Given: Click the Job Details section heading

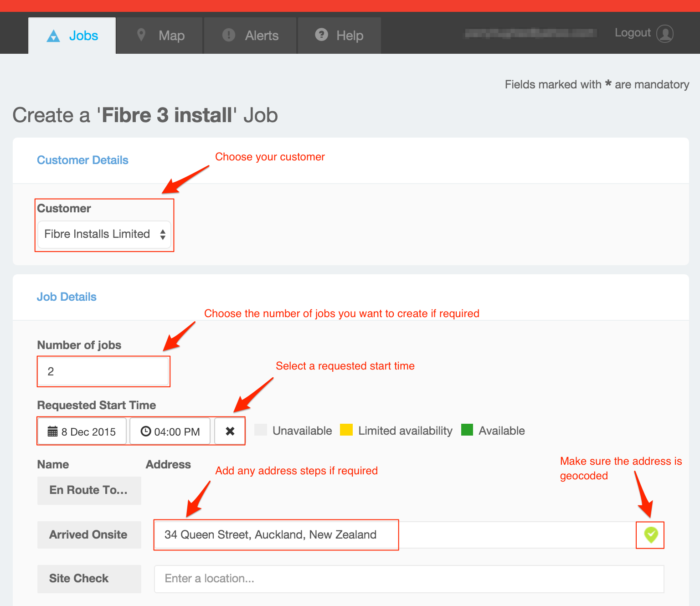Looking at the screenshot, I should (x=67, y=297).
